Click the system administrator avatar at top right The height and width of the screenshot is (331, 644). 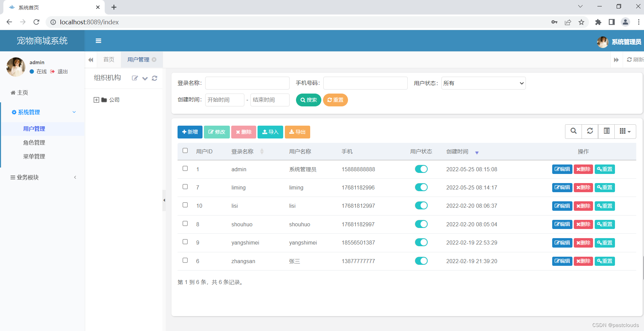(x=603, y=42)
